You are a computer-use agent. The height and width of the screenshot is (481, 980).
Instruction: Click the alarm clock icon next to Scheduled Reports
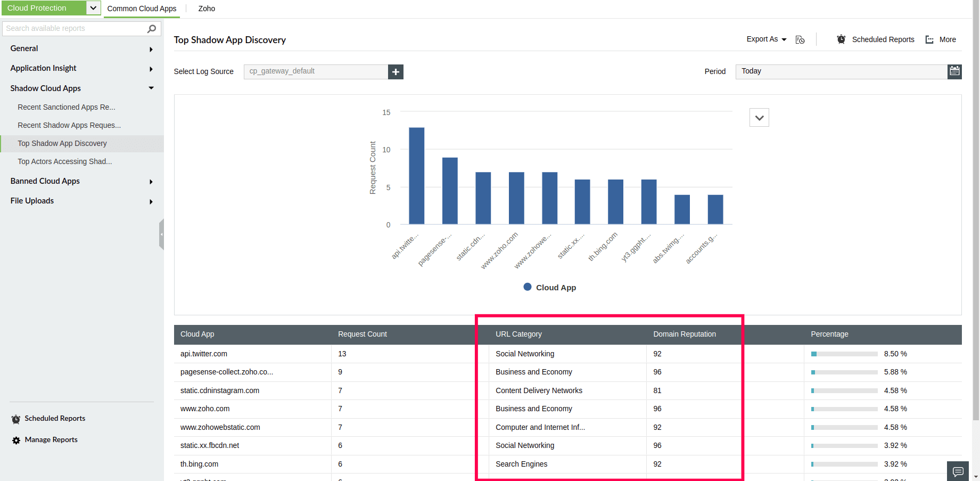pyautogui.click(x=841, y=39)
